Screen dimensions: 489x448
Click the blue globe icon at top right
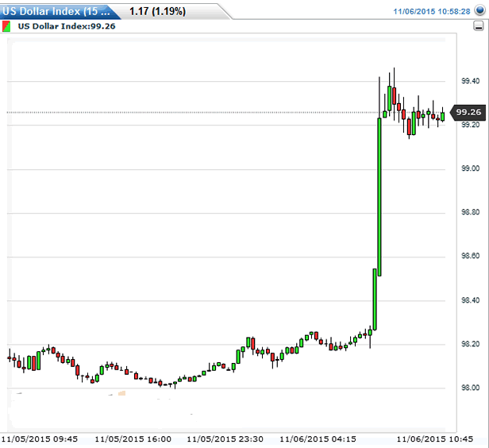pyautogui.click(x=479, y=10)
